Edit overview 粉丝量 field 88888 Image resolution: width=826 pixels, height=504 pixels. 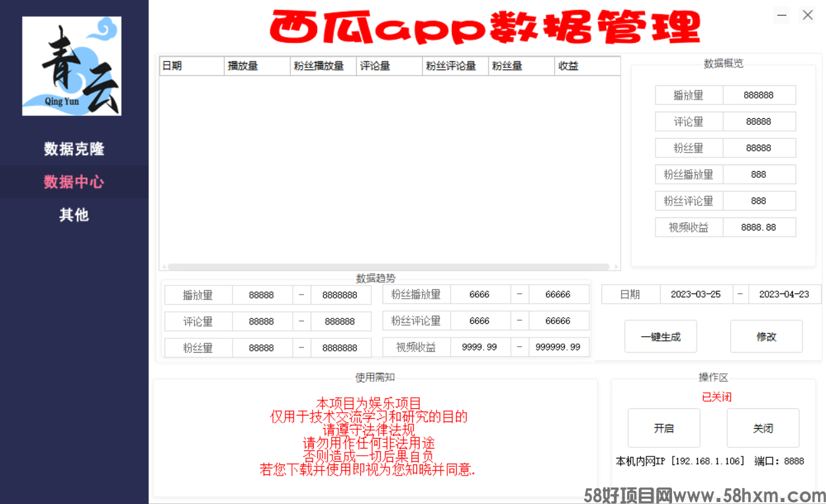point(759,148)
